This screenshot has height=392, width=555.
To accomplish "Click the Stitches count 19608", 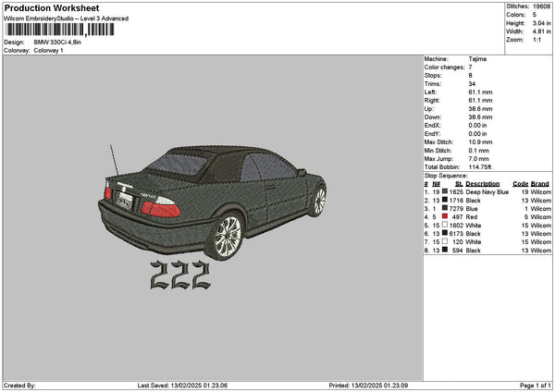I will pos(541,6).
